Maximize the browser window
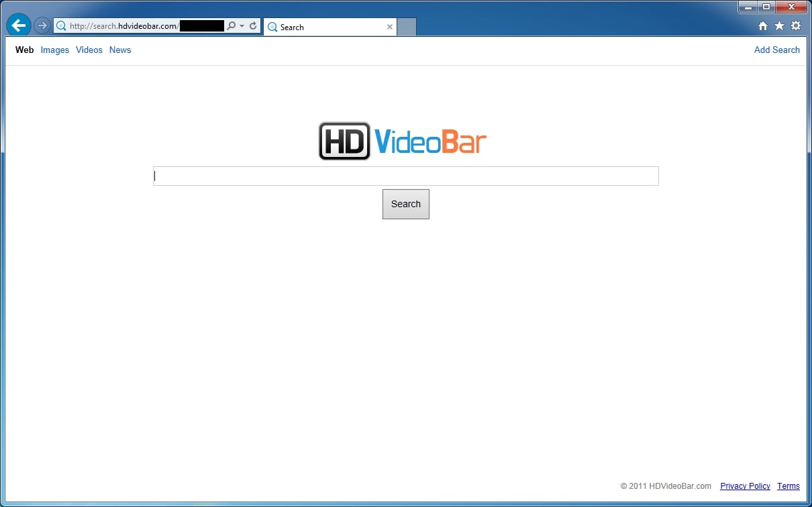This screenshot has width=812, height=507. (766, 7)
